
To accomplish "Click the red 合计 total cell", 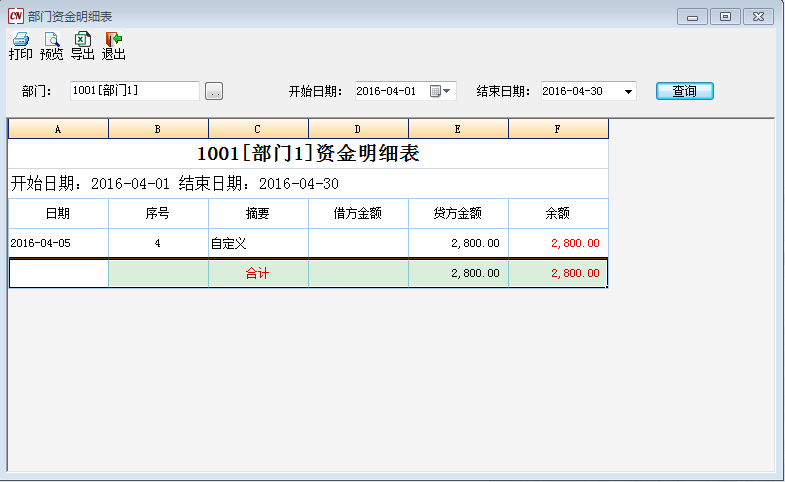I will tap(258, 273).
